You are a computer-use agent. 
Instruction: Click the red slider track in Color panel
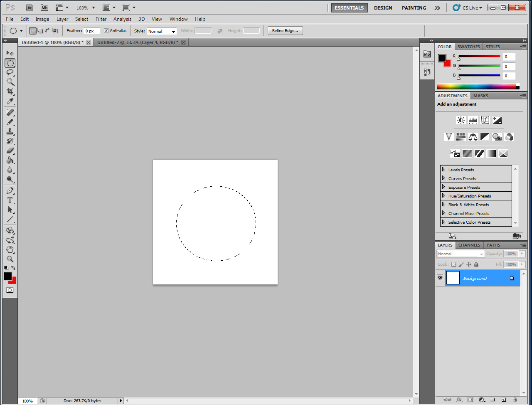[479, 56]
